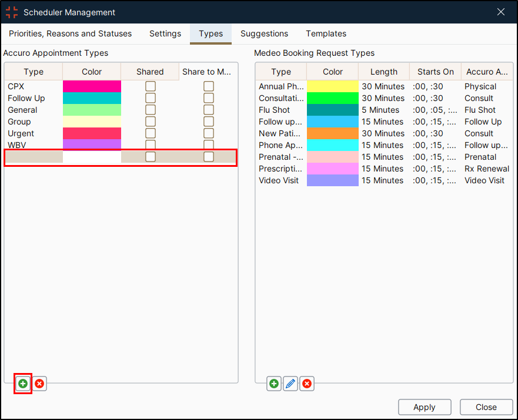This screenshot has width=518, height=420.
Task: Sort Medeo types by Length column header
Action: [x=383, y=72]
